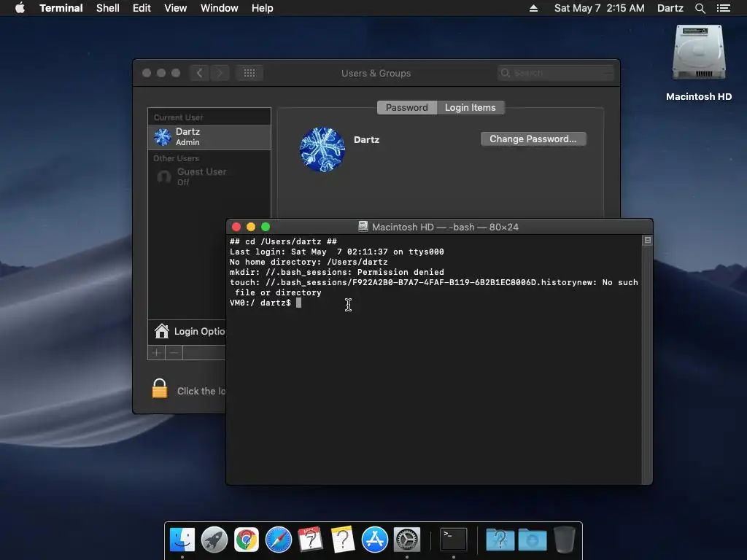Open the Dartz user menu in menu bar
This screenshot has width=747, height=560.
[670, 8]
